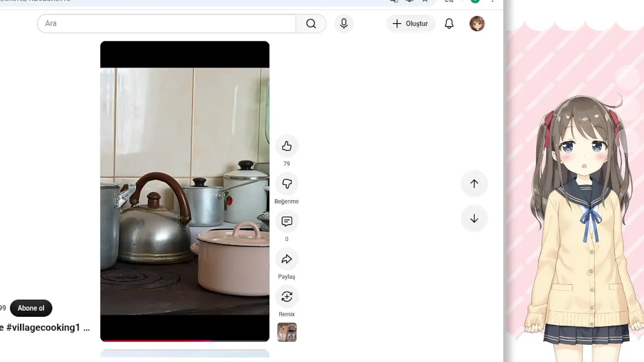Open the sound thumbnail below Remix
Screen dimensions: 644x362
(287, 332)
